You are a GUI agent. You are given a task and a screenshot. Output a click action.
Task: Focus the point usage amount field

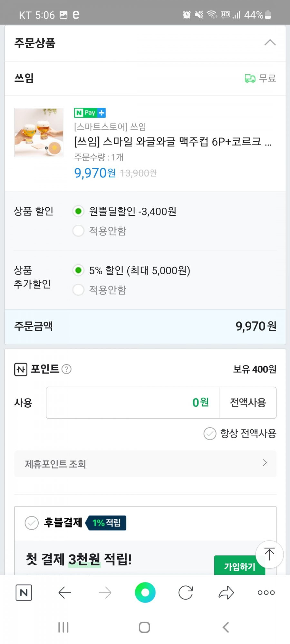[x=133, y=402]
